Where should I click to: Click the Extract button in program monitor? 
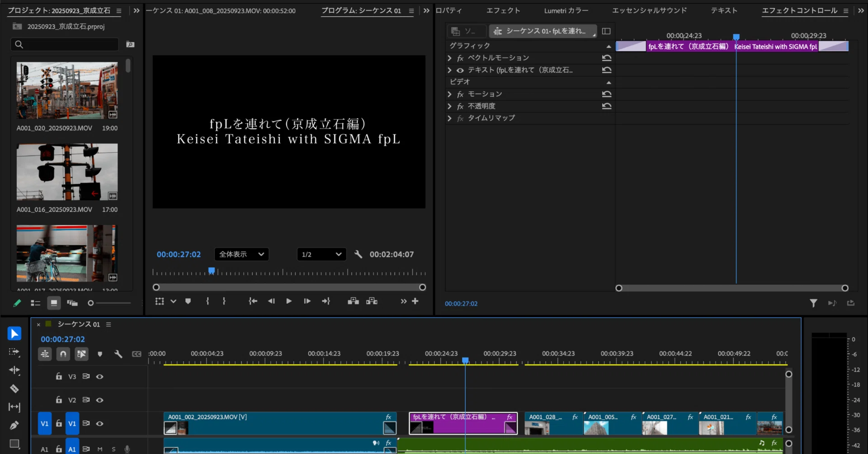coord(372,301)
